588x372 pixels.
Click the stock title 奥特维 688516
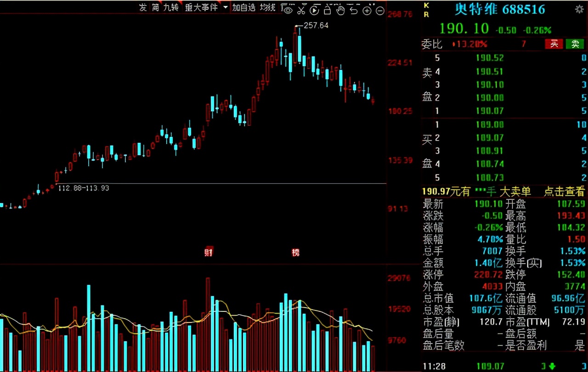(499, 9)
